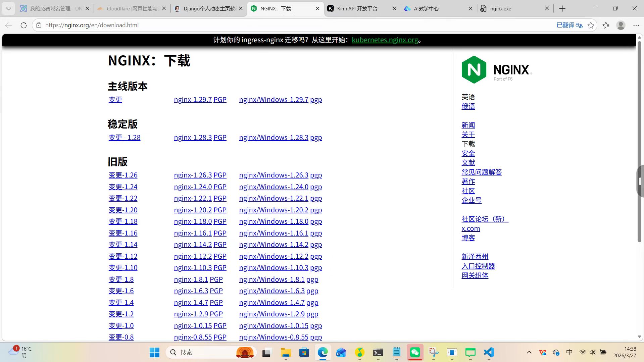Add this page to favorites with the star

tap(591, 25)
